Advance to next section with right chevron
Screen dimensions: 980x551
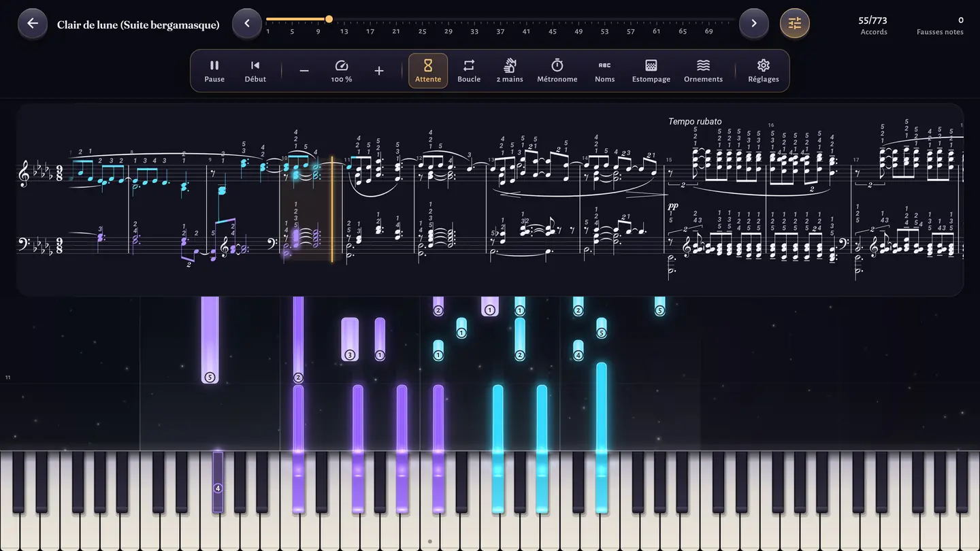(754, 24)
